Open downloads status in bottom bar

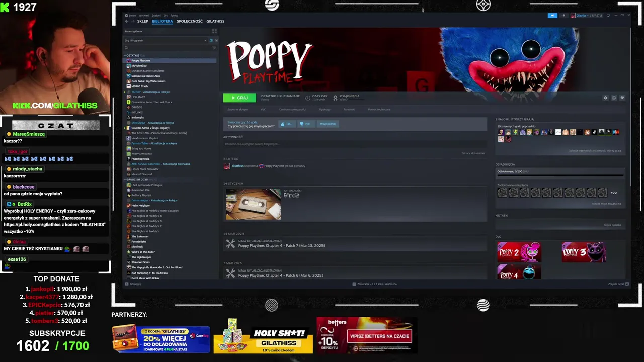click(x=375, y=284)
